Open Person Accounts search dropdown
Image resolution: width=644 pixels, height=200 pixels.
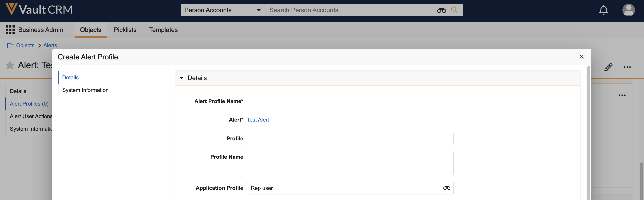click(x=222, y=10)
